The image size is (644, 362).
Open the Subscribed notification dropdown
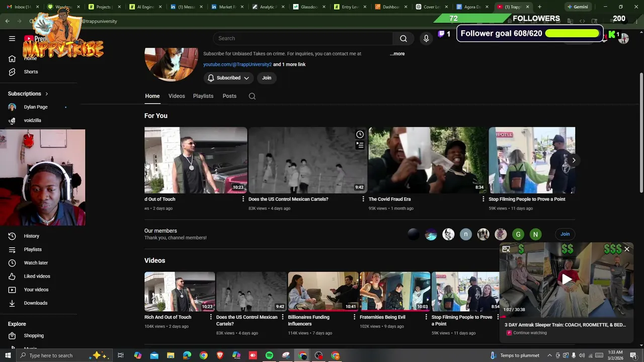228,78
